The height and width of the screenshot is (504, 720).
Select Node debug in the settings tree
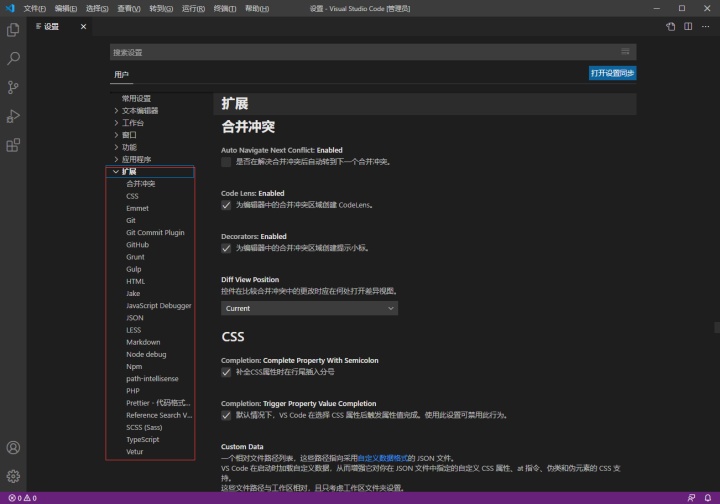tap(146, 354)
